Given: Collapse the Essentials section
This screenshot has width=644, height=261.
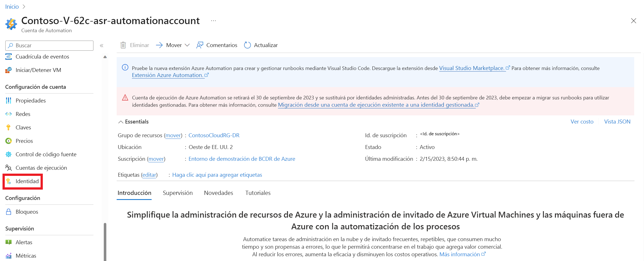Looking at the screenshot, I should pyautogui.click(x=121, y=122).
